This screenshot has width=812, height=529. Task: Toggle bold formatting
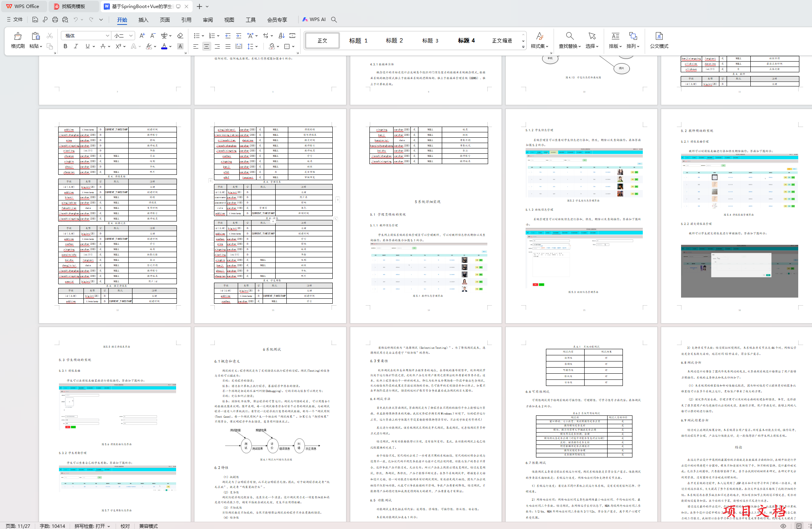point(65,46)
